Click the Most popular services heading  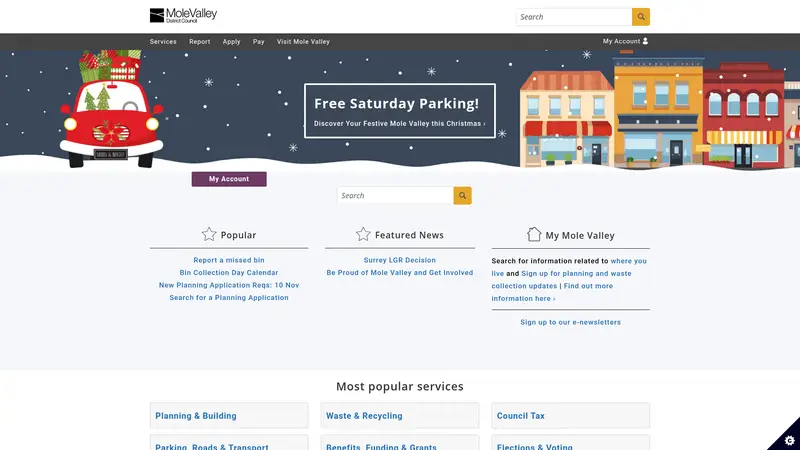point(399,386)
